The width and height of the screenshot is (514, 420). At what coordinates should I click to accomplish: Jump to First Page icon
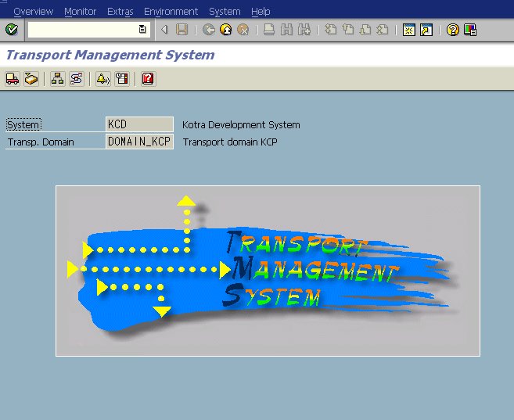click(x=330, y=30)
